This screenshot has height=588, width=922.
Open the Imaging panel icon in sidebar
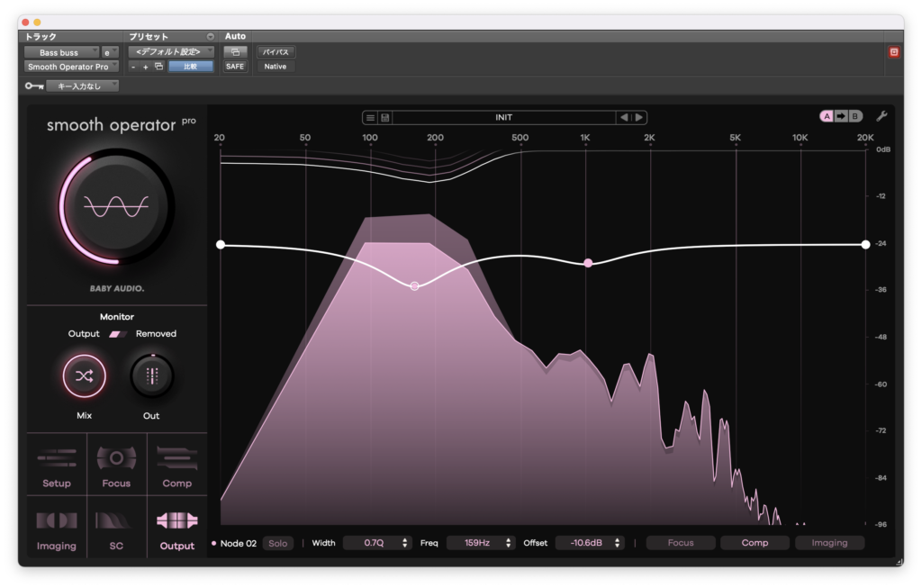(x=57, y=528)
